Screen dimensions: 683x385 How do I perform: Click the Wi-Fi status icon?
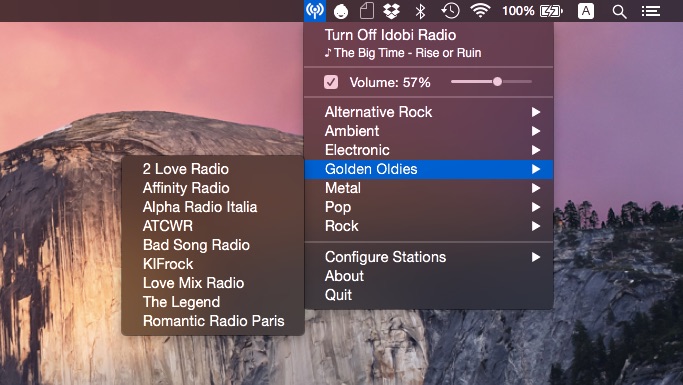click(480, 10)
